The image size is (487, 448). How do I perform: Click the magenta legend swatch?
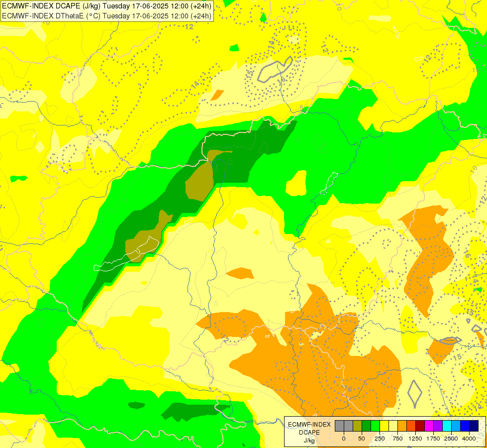(429, 426)
